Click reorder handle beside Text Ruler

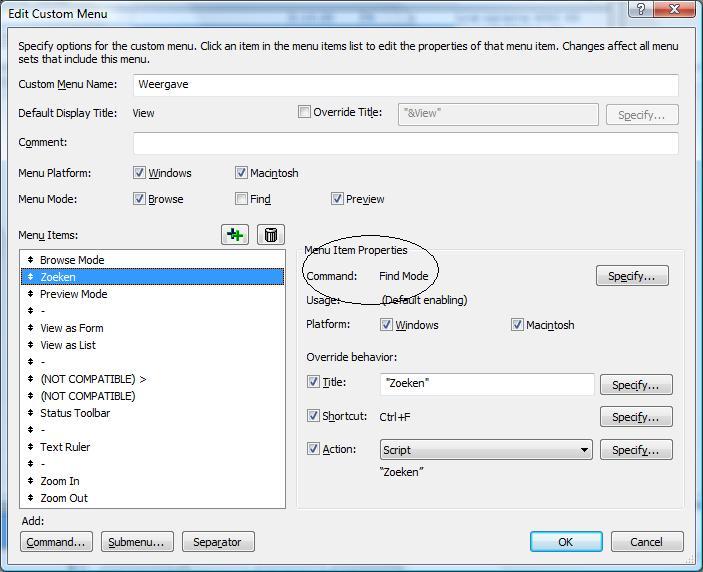tap(31, 447)
